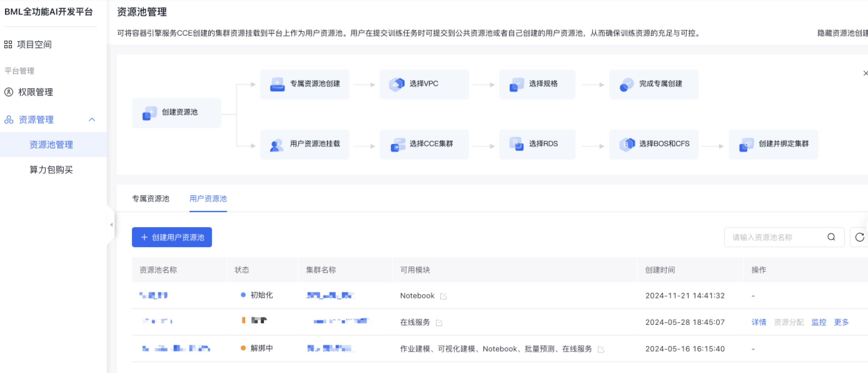Click the 创建时间 column header

pyautogui.click(x=660, y=270)
